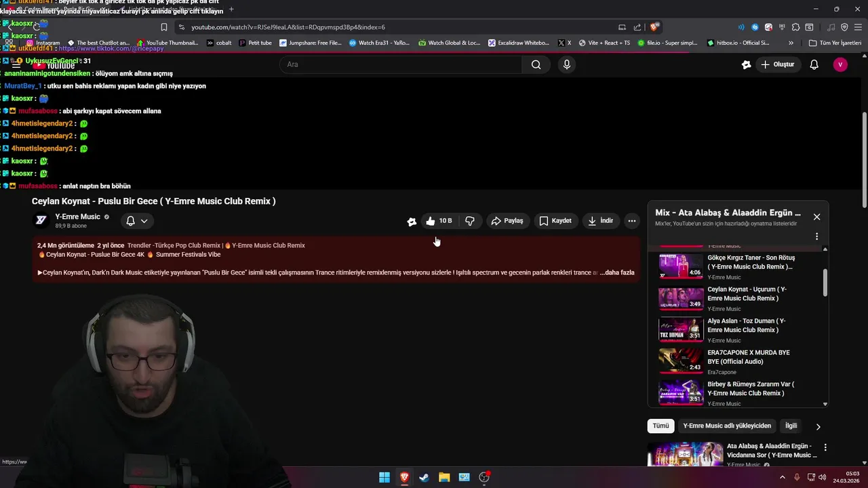
Task: Click the YouTube search input field
Action: pyautogui.click(x=401, y=64)
